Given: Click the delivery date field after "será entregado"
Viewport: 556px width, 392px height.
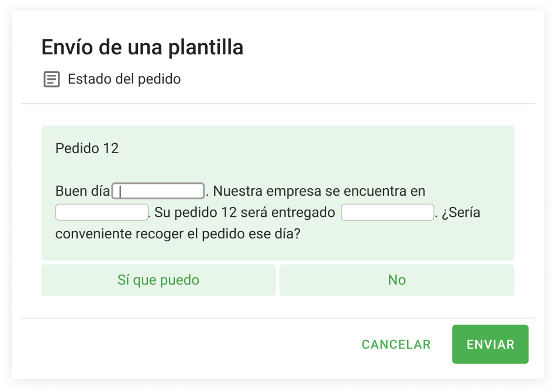Looking at the screenshot, I should (387, 213).
